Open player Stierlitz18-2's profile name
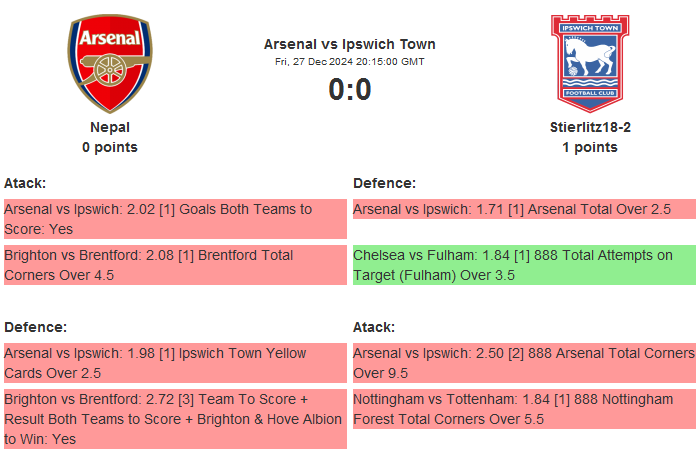The width and height of the screenshot is (700, 460). pos(590,127)
